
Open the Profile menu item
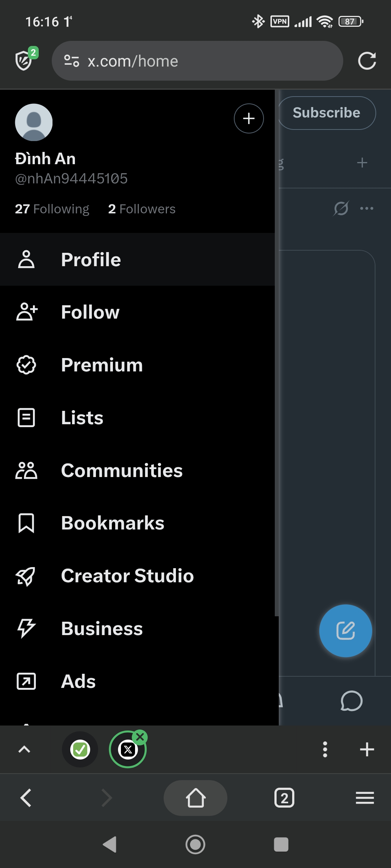point(137,259)
